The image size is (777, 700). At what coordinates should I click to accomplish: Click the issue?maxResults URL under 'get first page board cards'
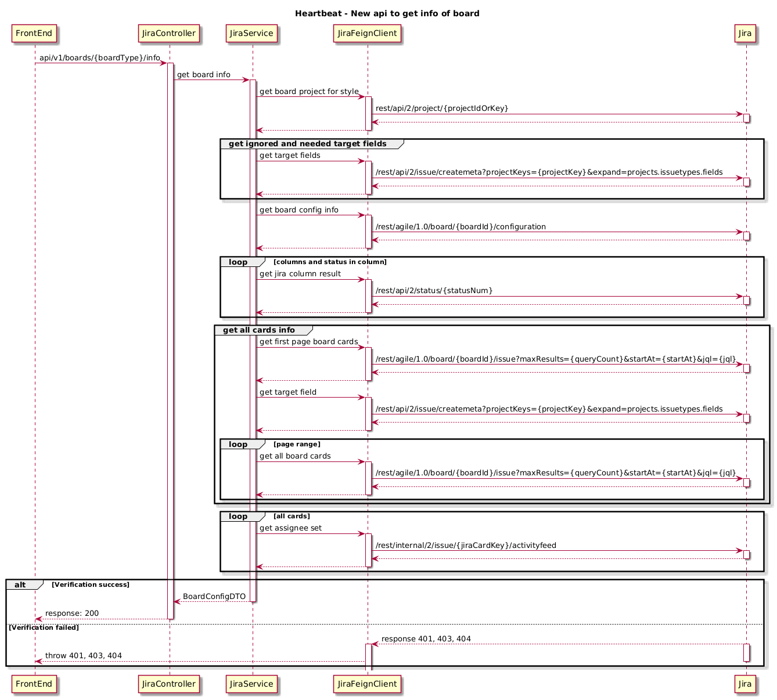pyautogui.click(x=555, y=358)
